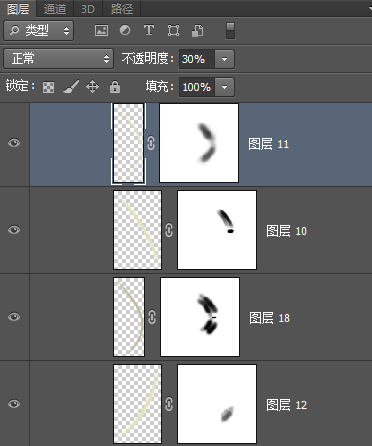Screen dimensions: 372x446
Task: Click the lock all padlock icon
Action: pyautogui.click(x=115, y=87)
